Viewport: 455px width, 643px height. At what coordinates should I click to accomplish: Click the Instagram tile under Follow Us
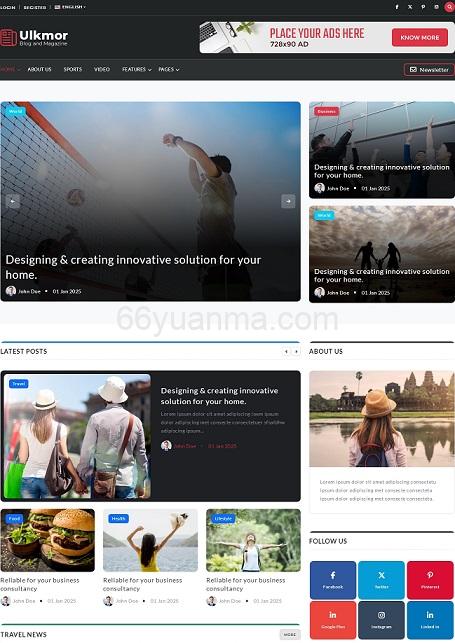coord(381,620)
